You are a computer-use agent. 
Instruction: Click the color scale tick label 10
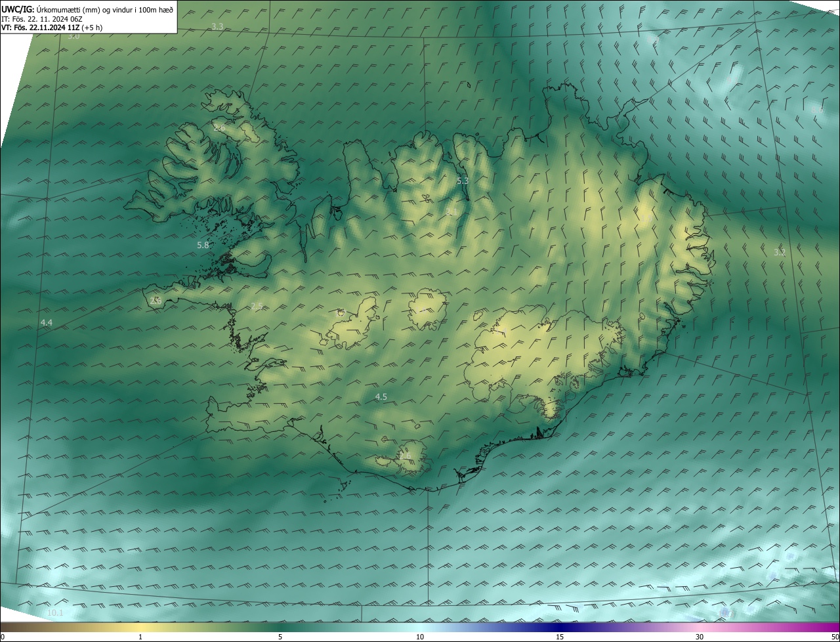tap(420, 637)
